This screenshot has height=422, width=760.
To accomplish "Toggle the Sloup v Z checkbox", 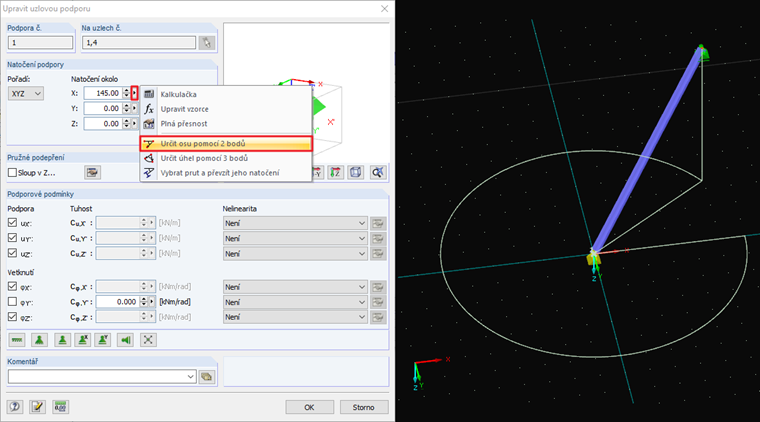I will pyautogui.click(x=12, y=172).
